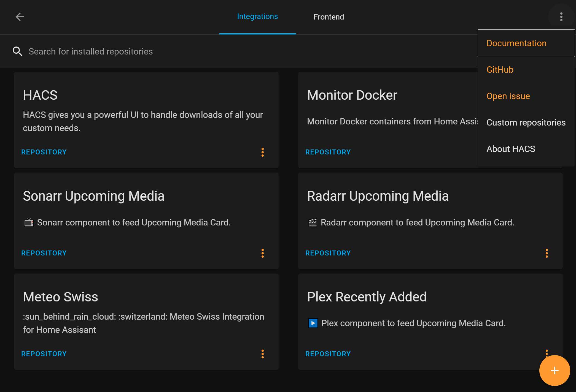Open Plex Recently Added repository link
The width and height of the screenshot is (576, 392).
pos(328,354)
